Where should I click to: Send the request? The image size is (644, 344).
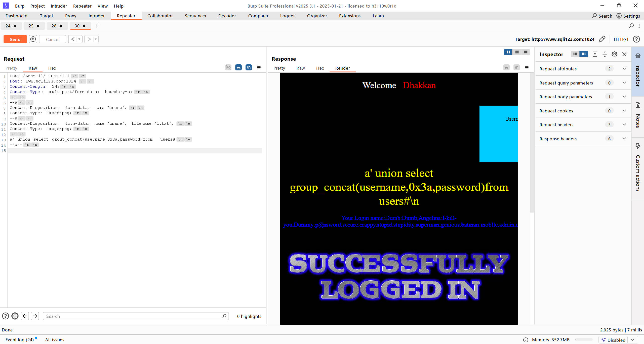tap(15, 39)
